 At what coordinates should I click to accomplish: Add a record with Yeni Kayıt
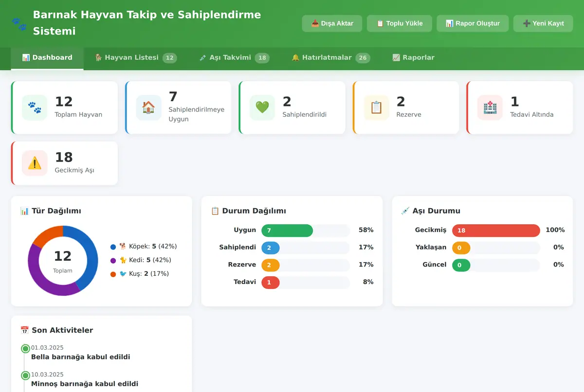pos(543,23)
